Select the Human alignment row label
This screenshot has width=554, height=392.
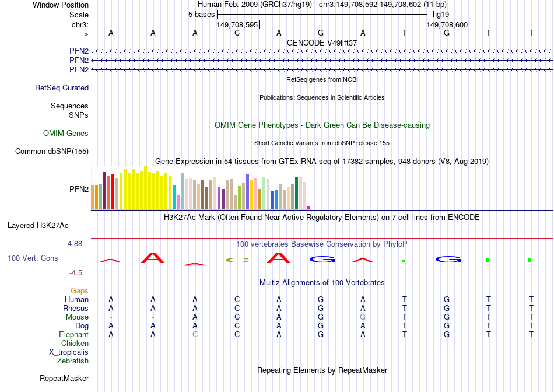[x=76, y=299]
